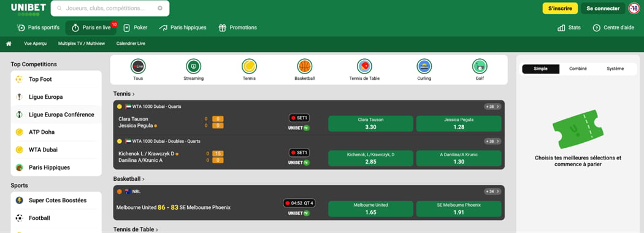The height and width of the screenshot is (233, 644).
Task: Open Football in Sports list
Action: [x=56, y=218]
